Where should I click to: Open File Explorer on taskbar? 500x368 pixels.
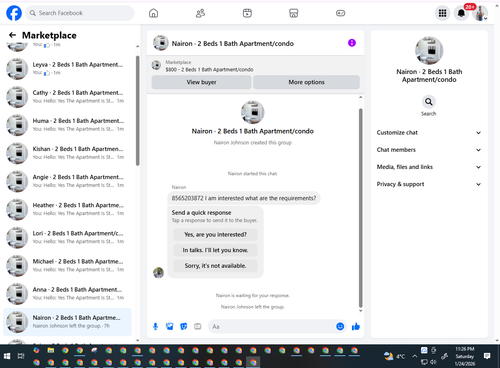click(x=51, y=350)
